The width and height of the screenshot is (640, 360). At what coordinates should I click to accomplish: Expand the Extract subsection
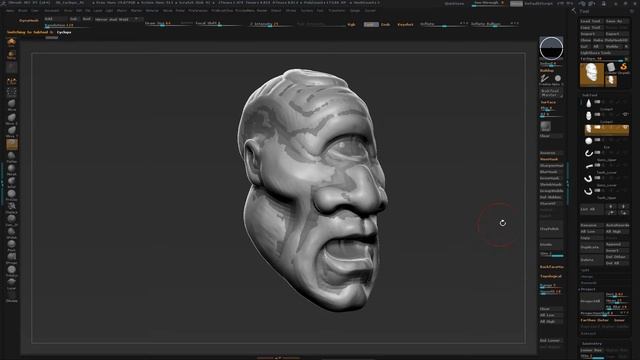(588, 333)
